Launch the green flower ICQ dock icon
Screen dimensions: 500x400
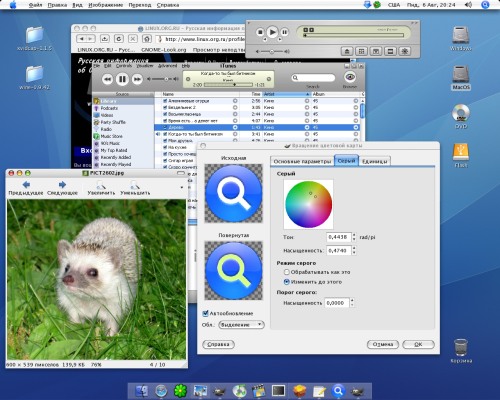pyautogui.click(x=181, y=391)
